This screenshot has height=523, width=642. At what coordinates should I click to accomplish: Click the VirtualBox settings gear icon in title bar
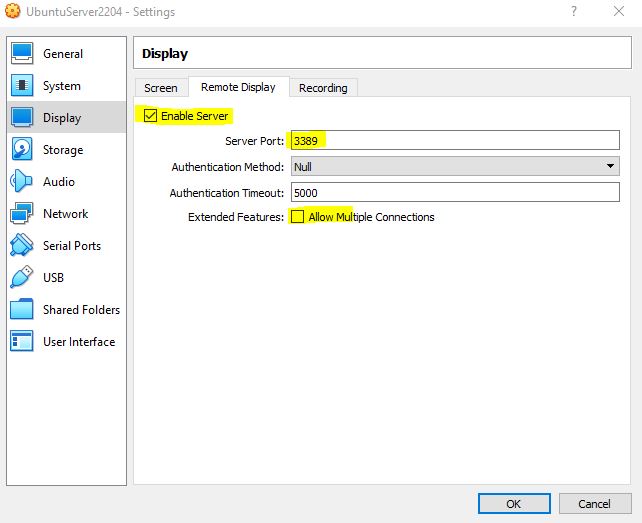[x=12, y=11]
